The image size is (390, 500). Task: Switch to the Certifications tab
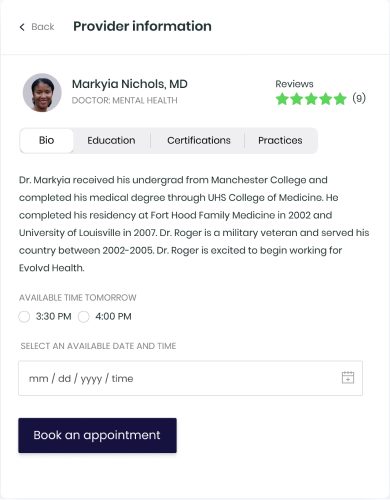[x=199, y=140]
